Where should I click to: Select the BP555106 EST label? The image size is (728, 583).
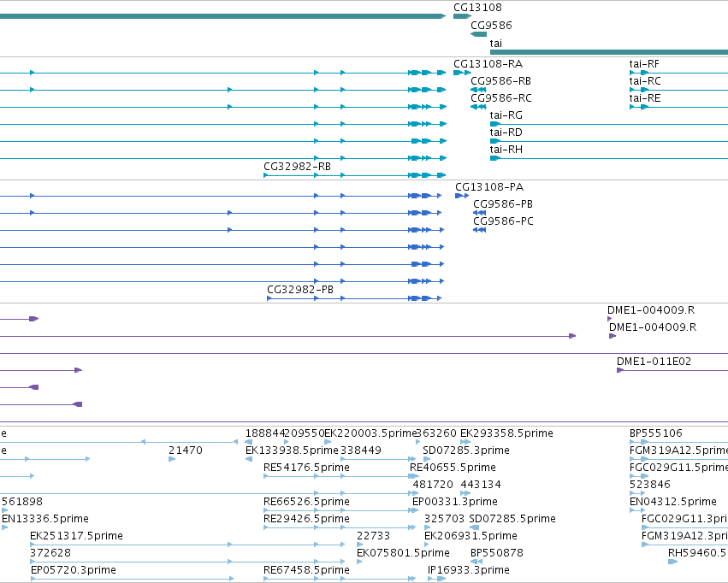click(x=655, y=433)
